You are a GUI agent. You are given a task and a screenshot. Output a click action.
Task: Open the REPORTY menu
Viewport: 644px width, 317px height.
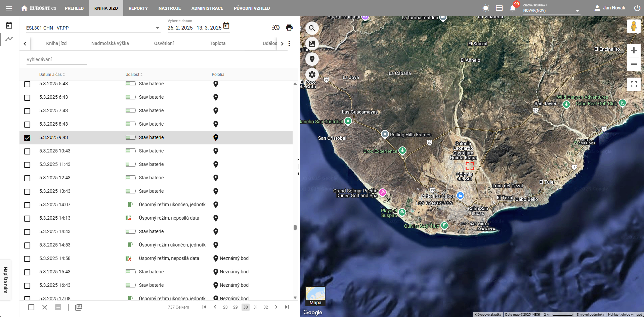point(138,8)
